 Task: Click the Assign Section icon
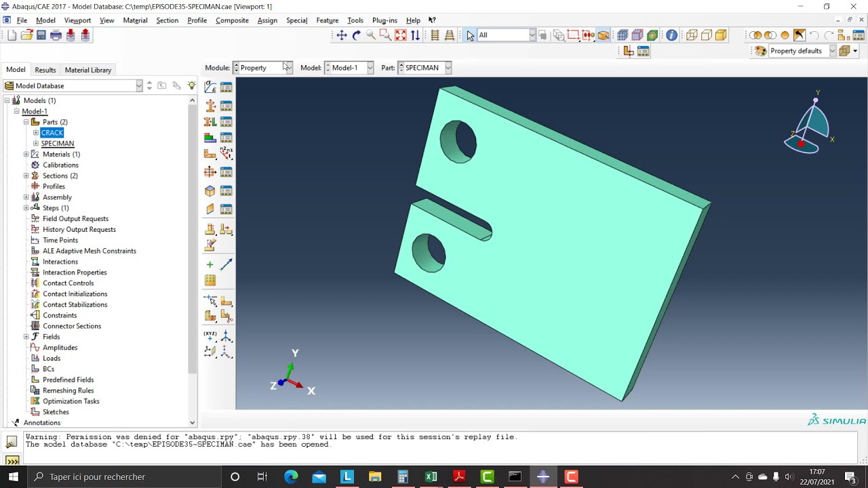[x=210, y=122]
